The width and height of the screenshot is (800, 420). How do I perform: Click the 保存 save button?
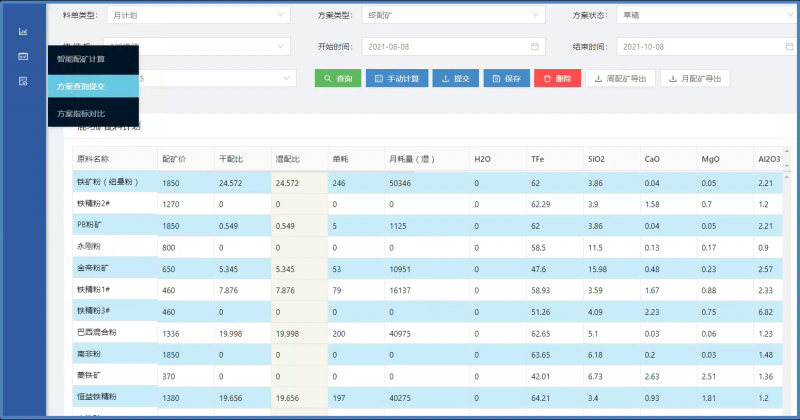pos(506,78)
